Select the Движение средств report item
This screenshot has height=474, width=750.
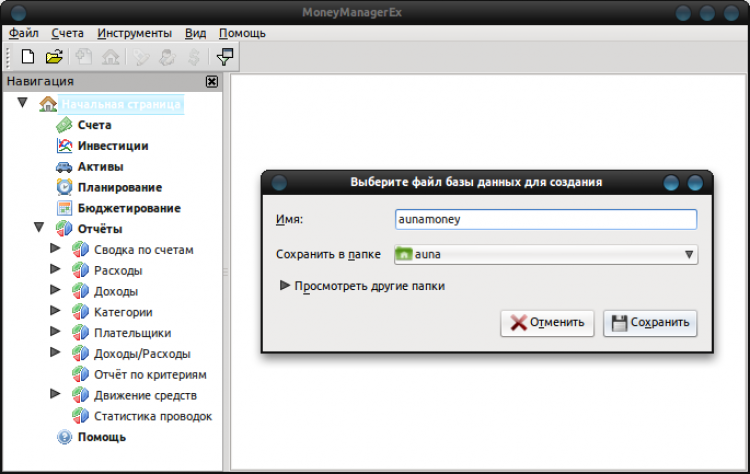145,396
